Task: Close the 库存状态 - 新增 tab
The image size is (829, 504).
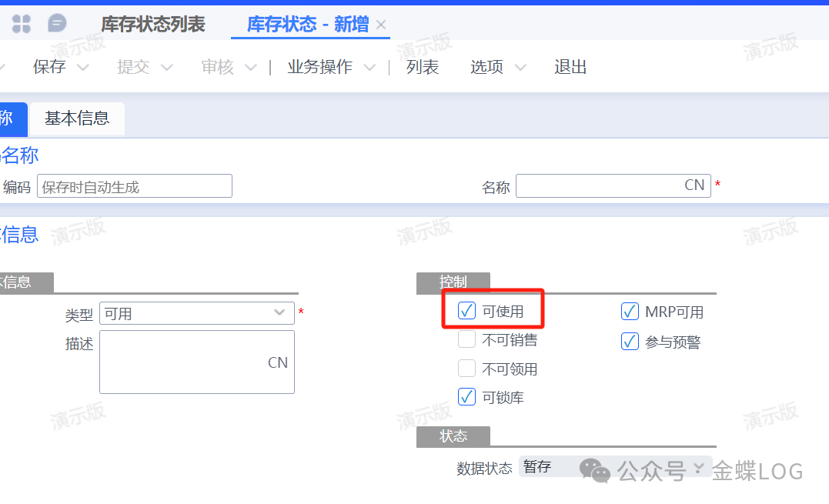Action: 381,25
